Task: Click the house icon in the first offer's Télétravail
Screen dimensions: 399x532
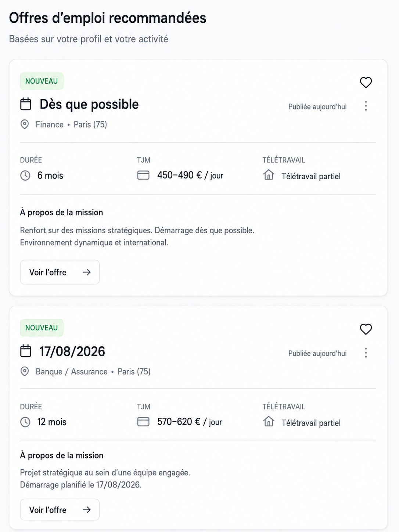Action: click(x=269, y=175)
